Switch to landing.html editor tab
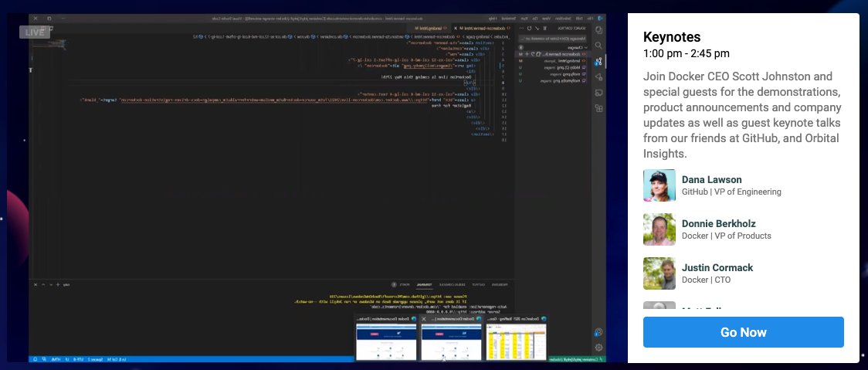 (431, 29)
